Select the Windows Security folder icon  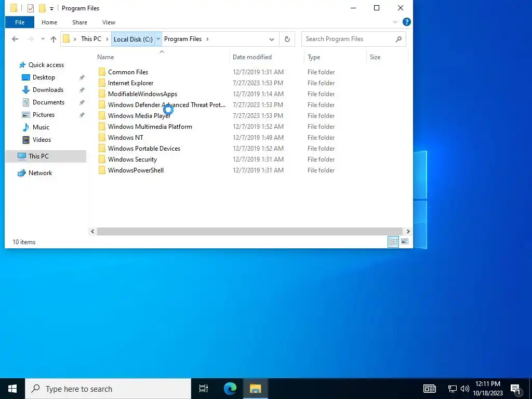[x=102, y=159]
